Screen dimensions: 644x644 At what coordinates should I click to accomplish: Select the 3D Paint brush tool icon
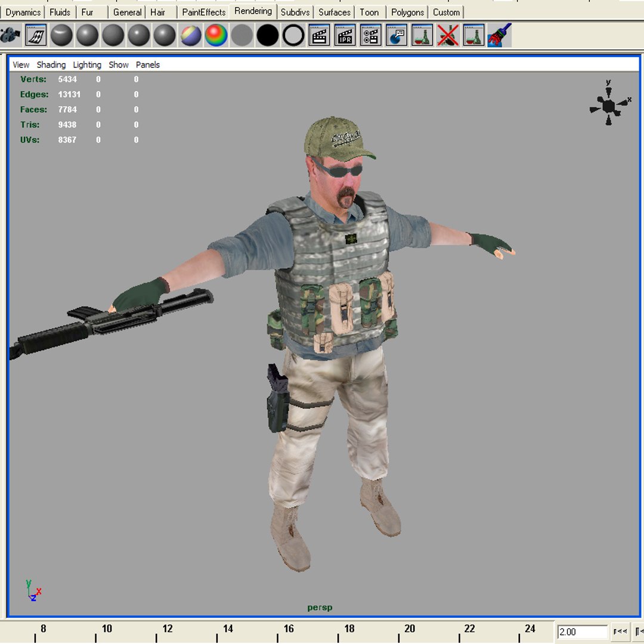[x=500, y=35]
